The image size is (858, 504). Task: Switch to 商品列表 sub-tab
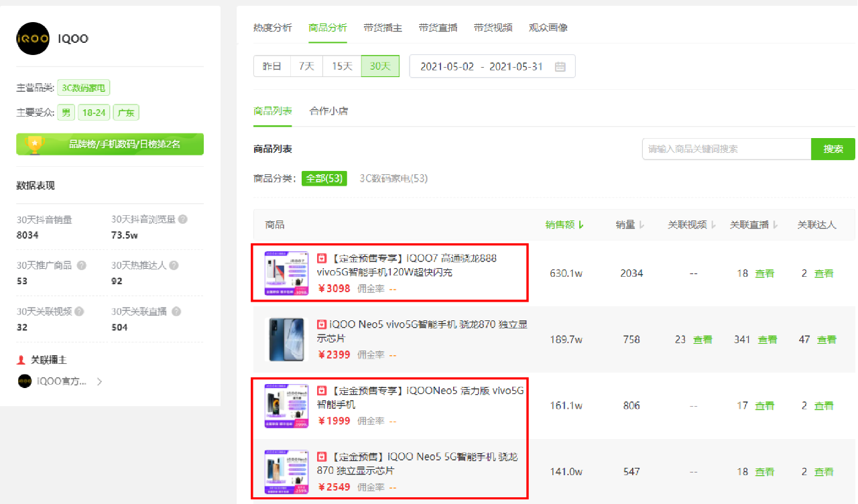(x=273, y=111)
